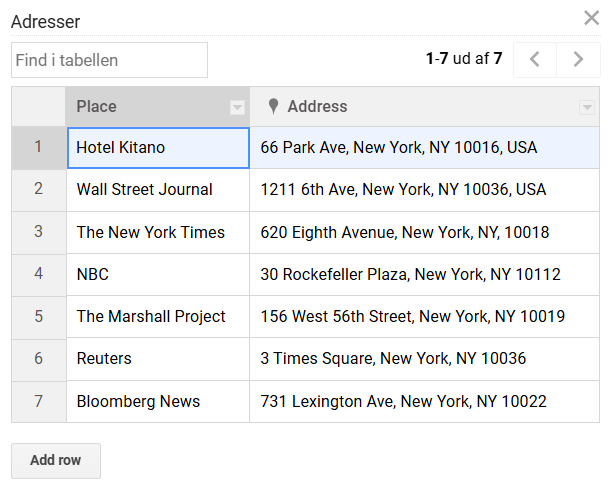
Task: Click The New York Times cell
Action: [x=157, y=232]
